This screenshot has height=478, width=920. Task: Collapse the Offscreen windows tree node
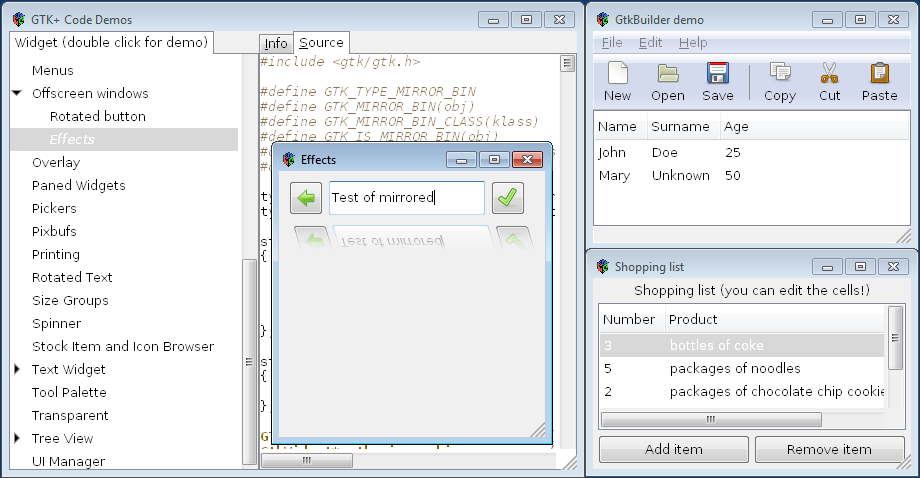(x=17, y=93)
